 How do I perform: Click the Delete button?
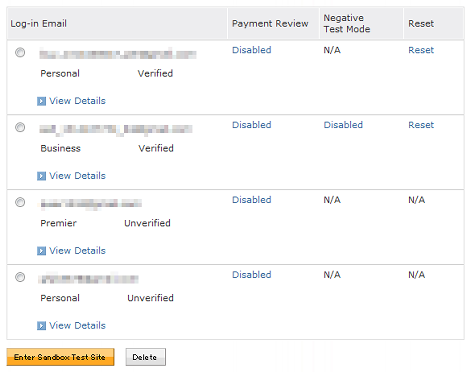[146, 357]
